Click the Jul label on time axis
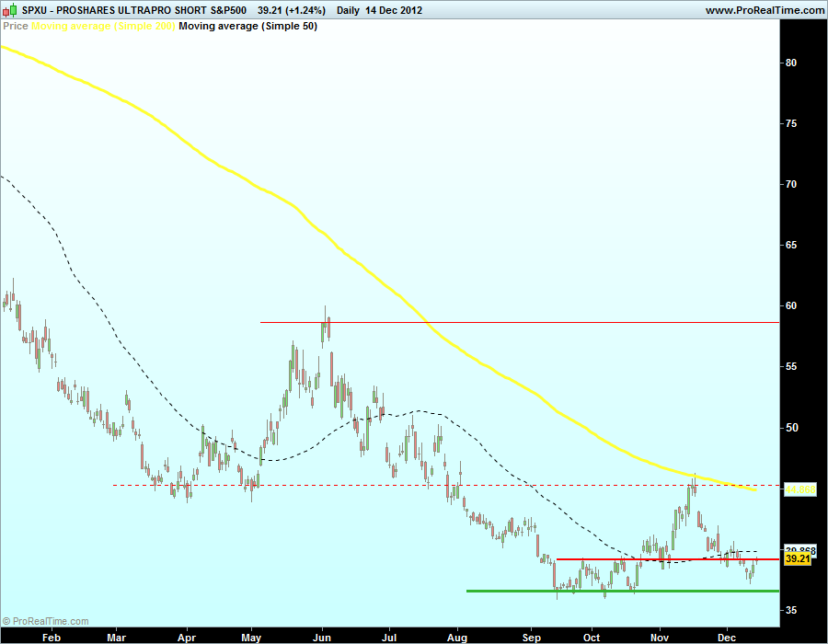This screenshot has height=644, width=828. (x=389, y=638)
